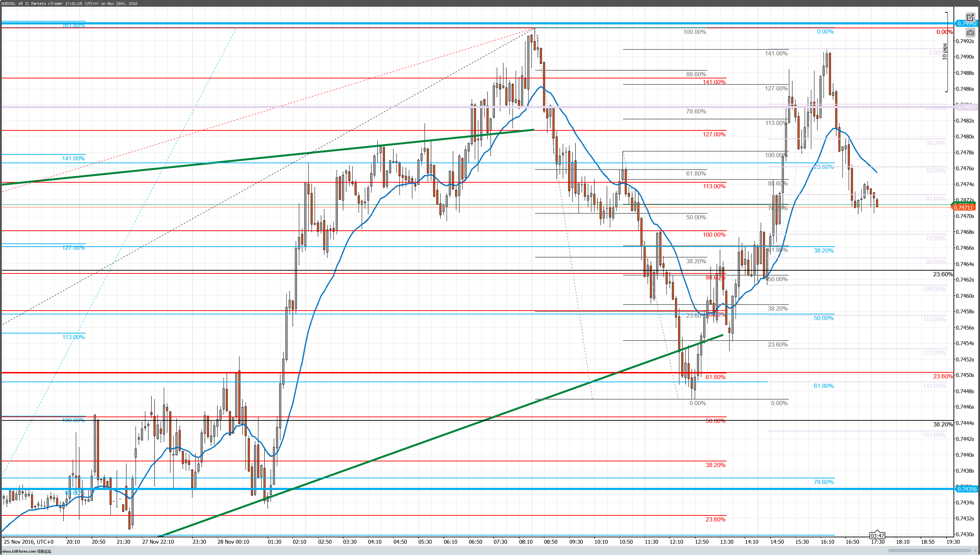Click the red 100.00% Fibonacci label
The width and height of the screenshot is (980, 555).
point(714,235)
